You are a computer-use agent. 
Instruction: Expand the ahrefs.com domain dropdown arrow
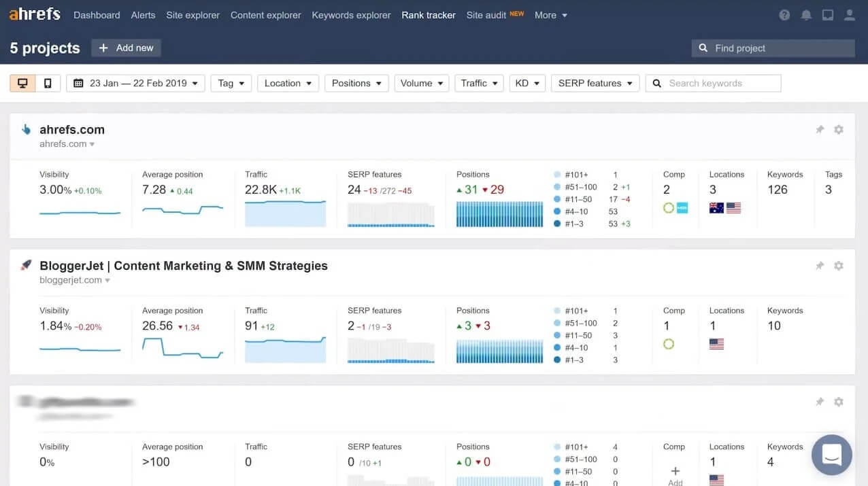(x=92, y=144)
